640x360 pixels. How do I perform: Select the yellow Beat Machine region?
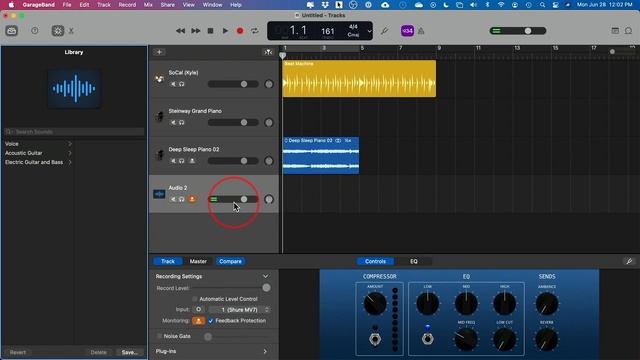click(359, 79)
